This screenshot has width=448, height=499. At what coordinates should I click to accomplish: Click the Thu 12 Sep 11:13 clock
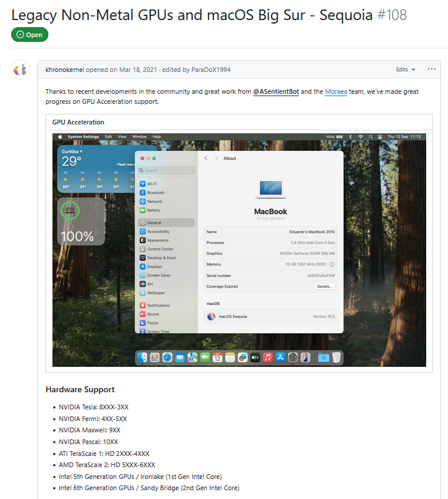404,137
